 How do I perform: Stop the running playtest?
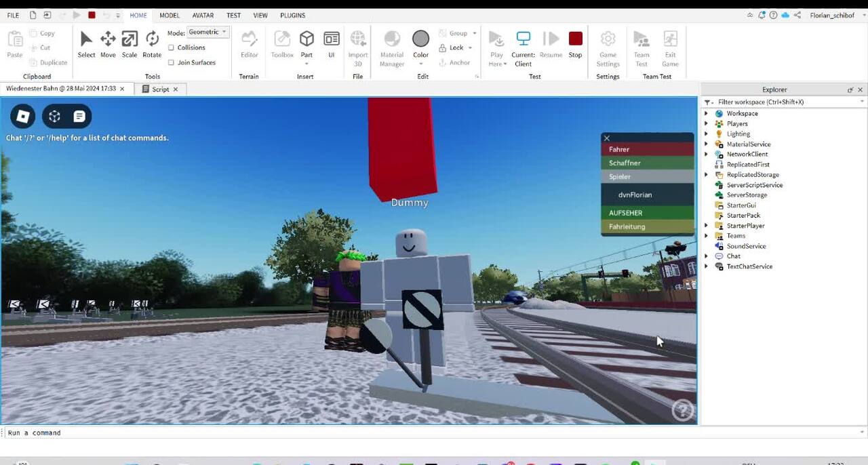click(575, 44)
